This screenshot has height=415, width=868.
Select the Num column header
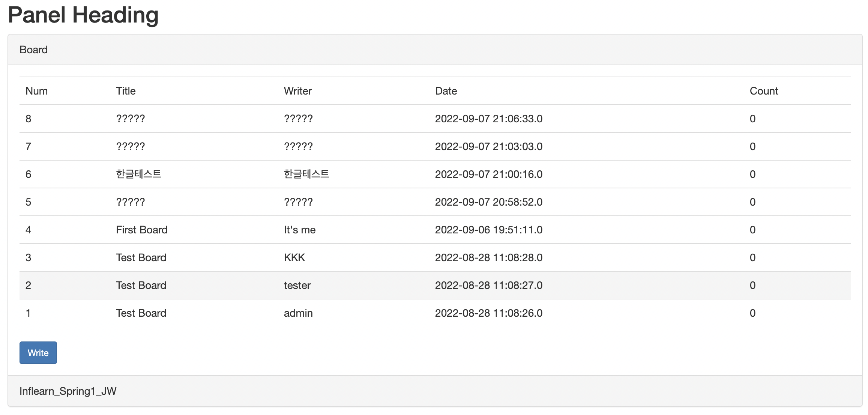(36, 91)
